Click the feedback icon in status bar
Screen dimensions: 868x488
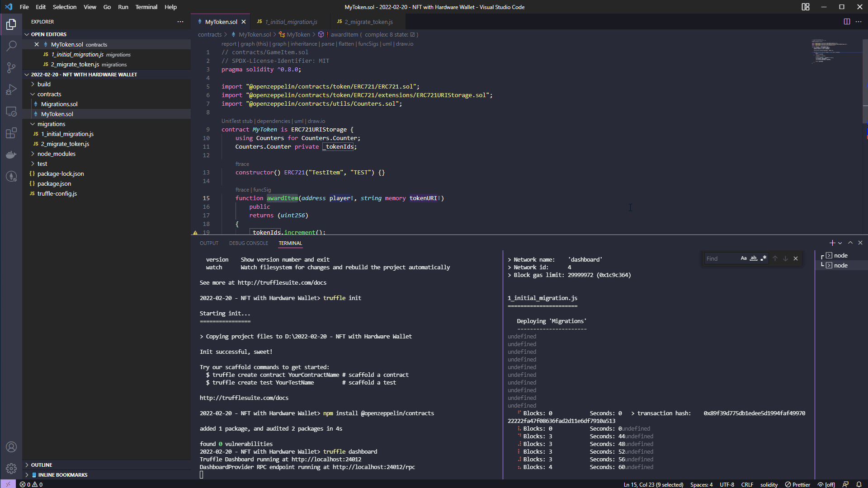point(845,484)
